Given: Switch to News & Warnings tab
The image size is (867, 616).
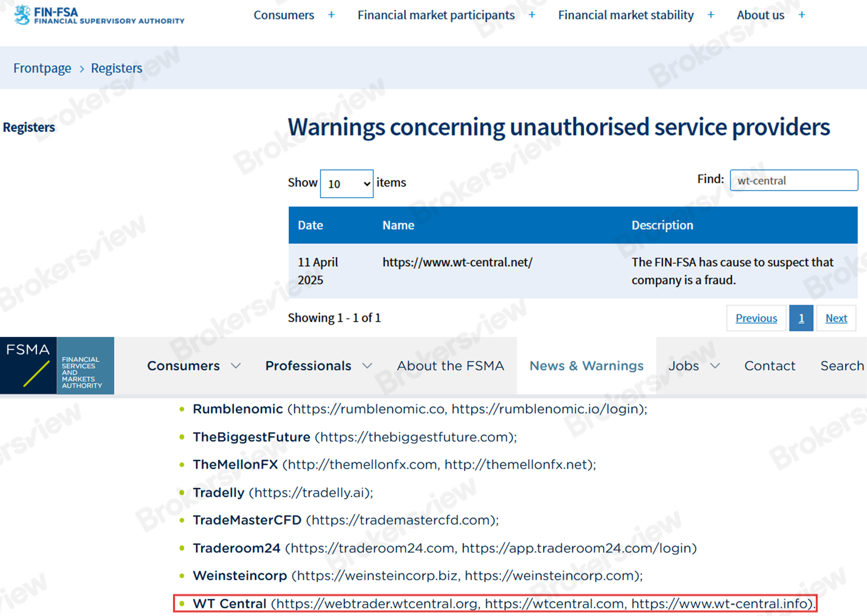Looking at the screenshot, I should point(586,366).
